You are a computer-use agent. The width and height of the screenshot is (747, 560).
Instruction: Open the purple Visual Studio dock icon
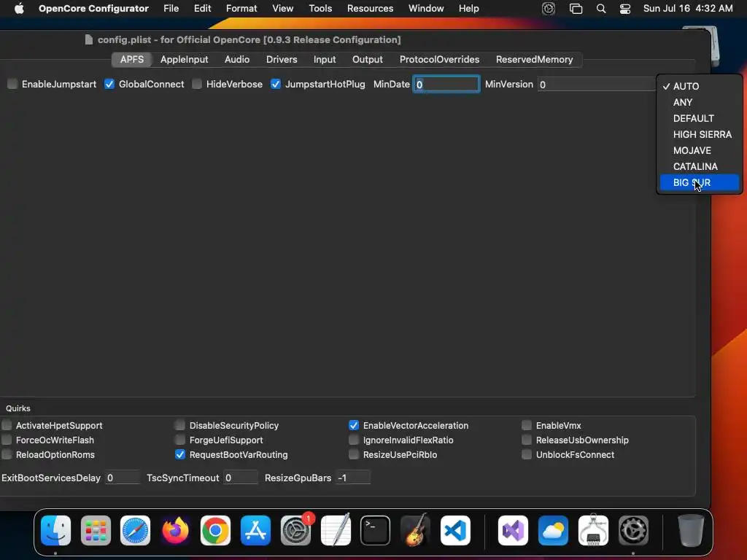[x=513, y=530]
